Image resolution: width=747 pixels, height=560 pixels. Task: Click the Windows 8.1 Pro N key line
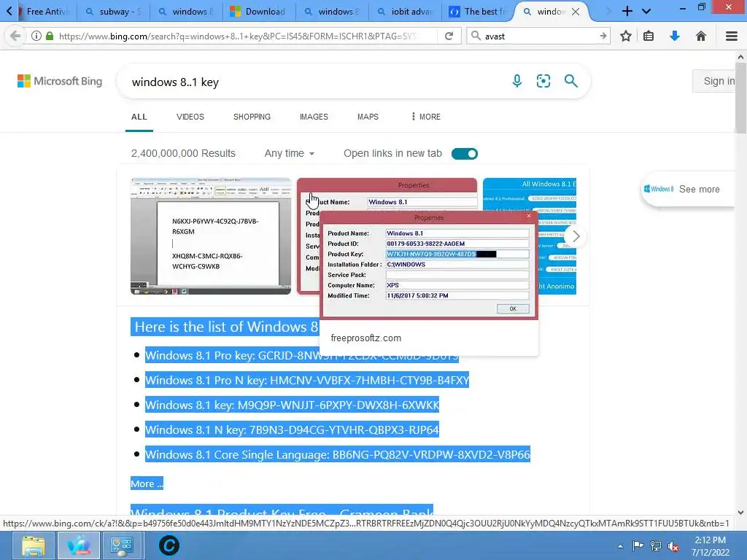(307, 380)
